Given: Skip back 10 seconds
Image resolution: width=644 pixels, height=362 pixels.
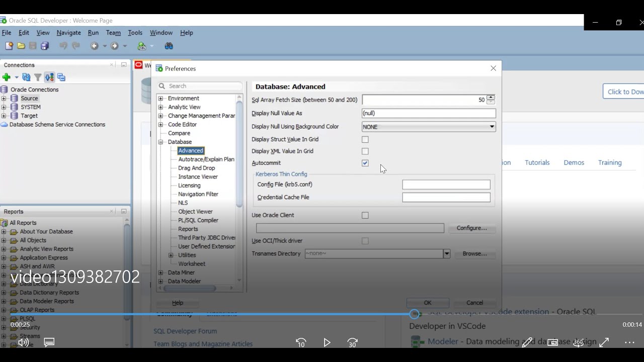Looking at the screenshot, I should click(x=301, y=342).
